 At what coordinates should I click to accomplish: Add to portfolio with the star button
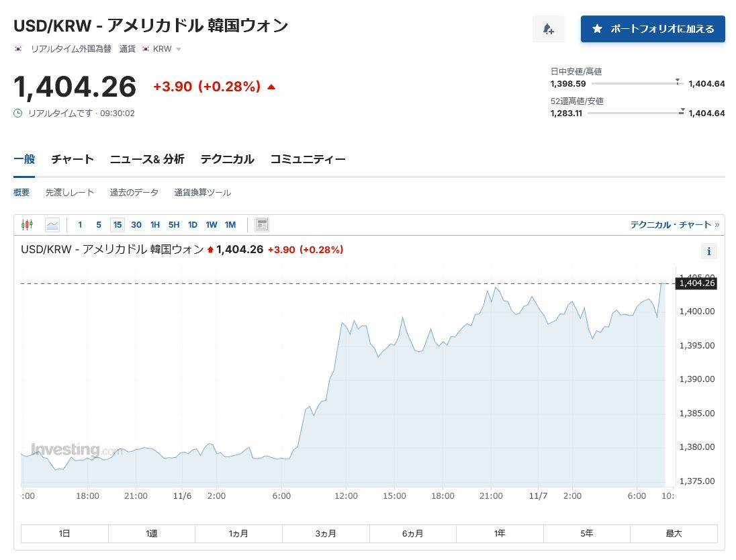[x=652, y=29]
